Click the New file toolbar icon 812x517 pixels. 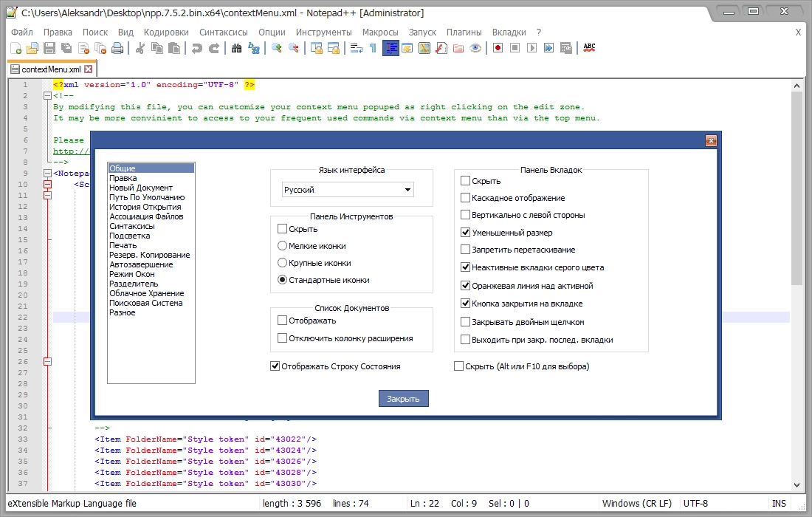(16, 48)
